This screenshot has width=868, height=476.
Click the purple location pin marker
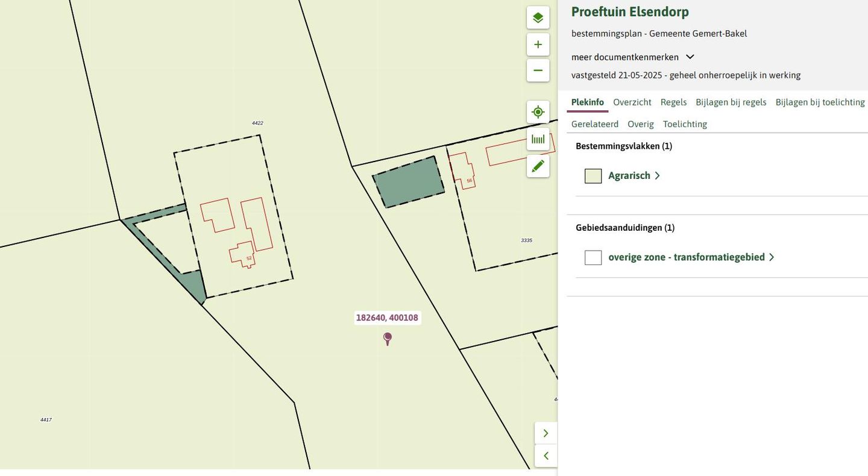(x=388, y=338)
